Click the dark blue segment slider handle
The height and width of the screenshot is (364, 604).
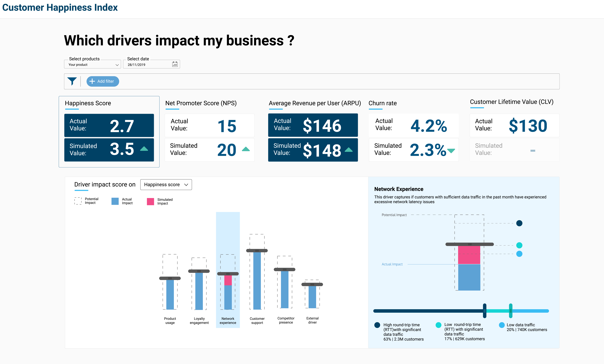tap(485, 311)
